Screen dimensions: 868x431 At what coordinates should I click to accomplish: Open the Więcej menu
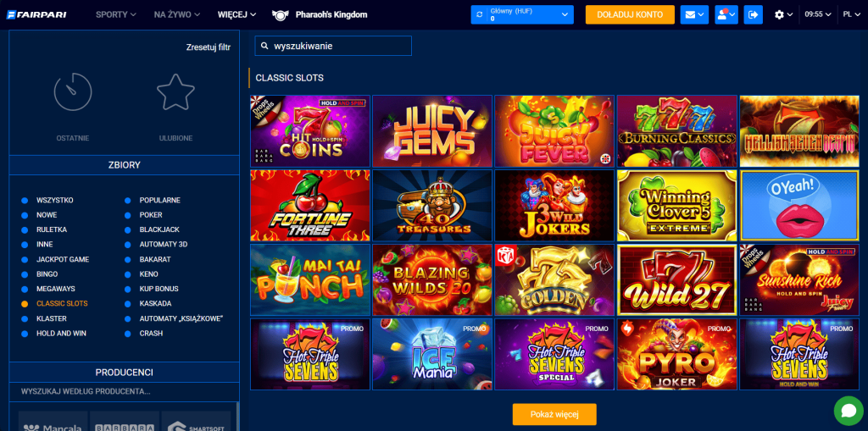point(237,15)
